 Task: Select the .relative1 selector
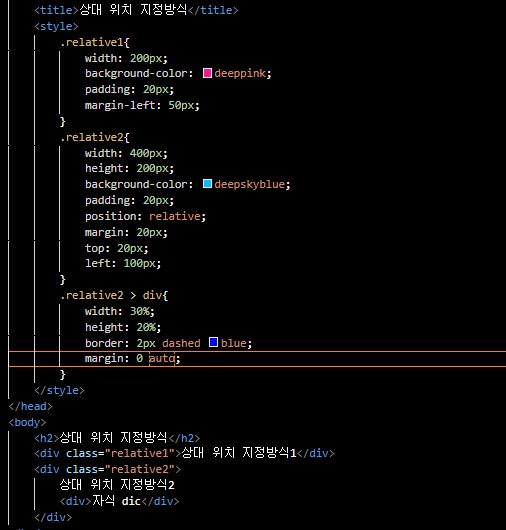(x=92, y=42)
